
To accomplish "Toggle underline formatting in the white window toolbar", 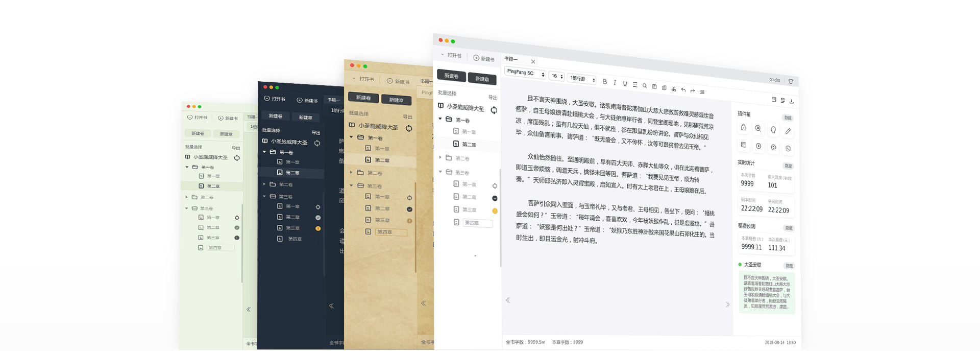I will click(625, 83).
